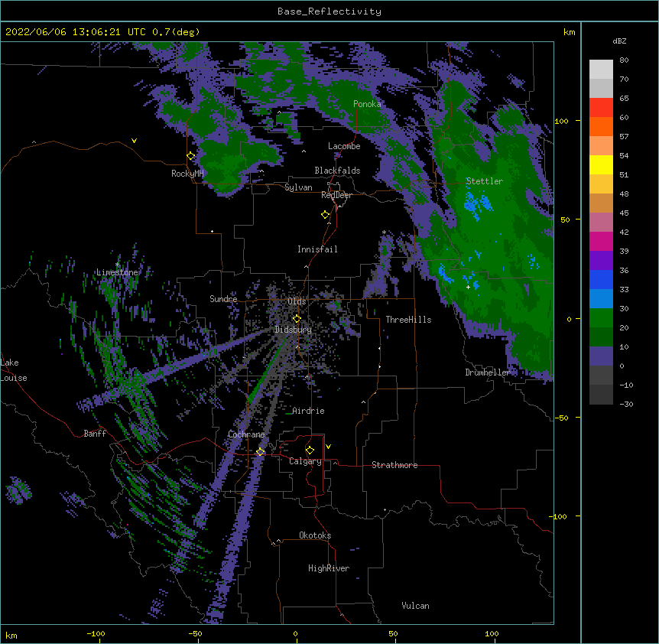Click the Innisfail city label
This screenshot has height=644, width=659.
pos(317,249)
